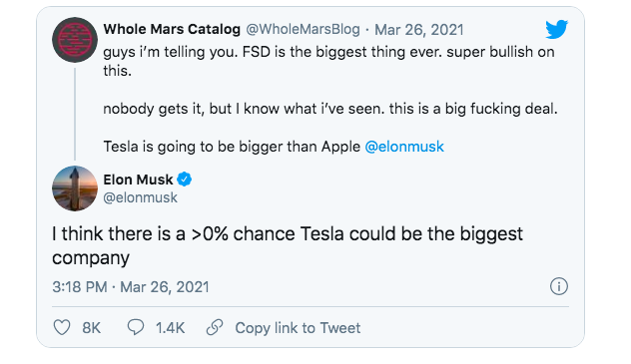Viewport: 631px width, 364px height.
Task: Click Copy link to Tweet
Action: coord(298,328)
